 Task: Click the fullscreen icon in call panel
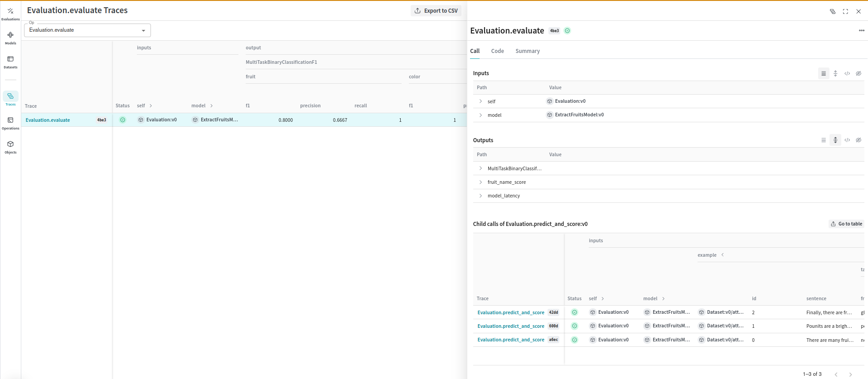coord(845,12)
